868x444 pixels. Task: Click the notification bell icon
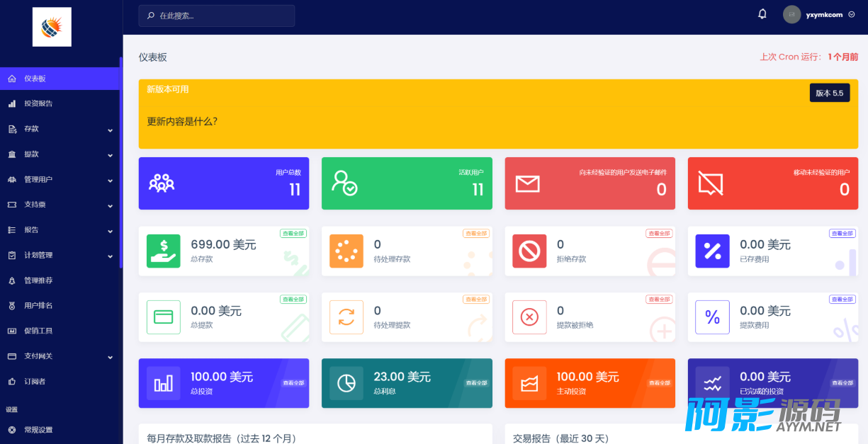tap(762, 14)
